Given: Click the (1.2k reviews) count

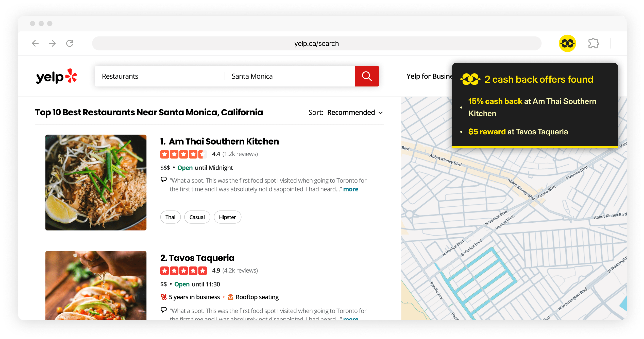Looking at the screenshot, I should pyautogui.click(x=240, y=154).
